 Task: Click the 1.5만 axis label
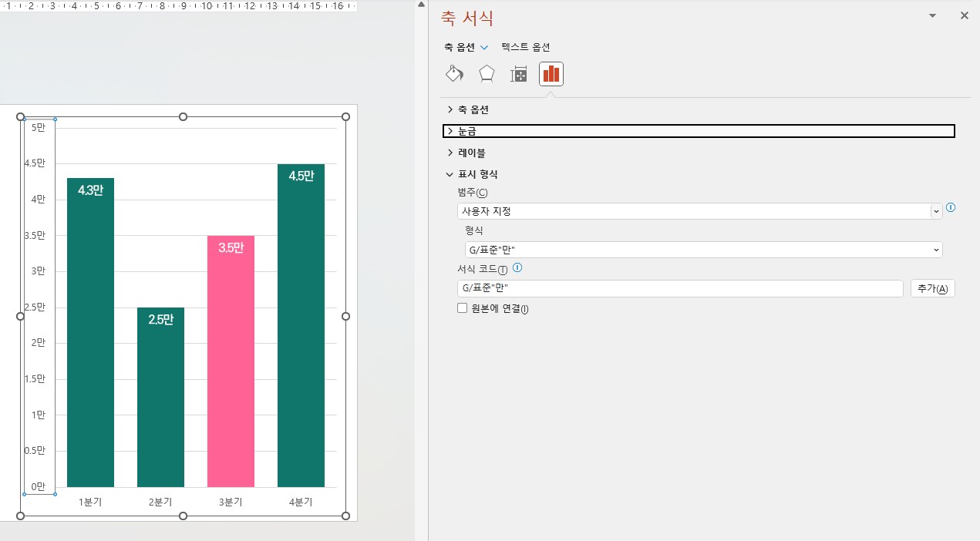(x=35, y=378)
